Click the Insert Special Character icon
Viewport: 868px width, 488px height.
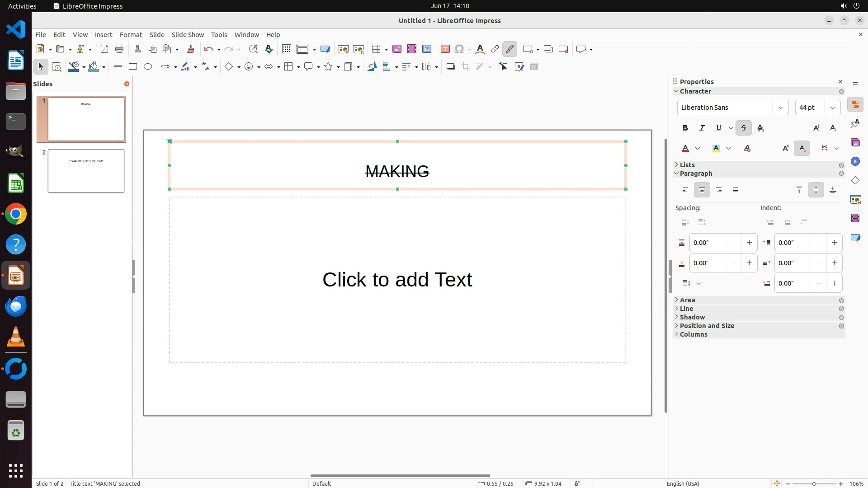click(x=459, y=49)
